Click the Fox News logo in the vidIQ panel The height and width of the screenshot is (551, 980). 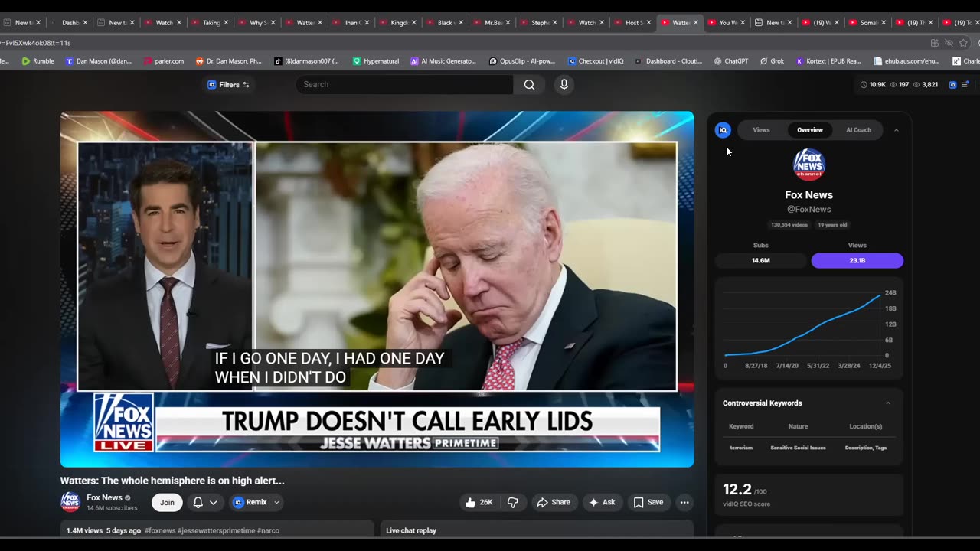pyautogui.click(x=808, y=165)
